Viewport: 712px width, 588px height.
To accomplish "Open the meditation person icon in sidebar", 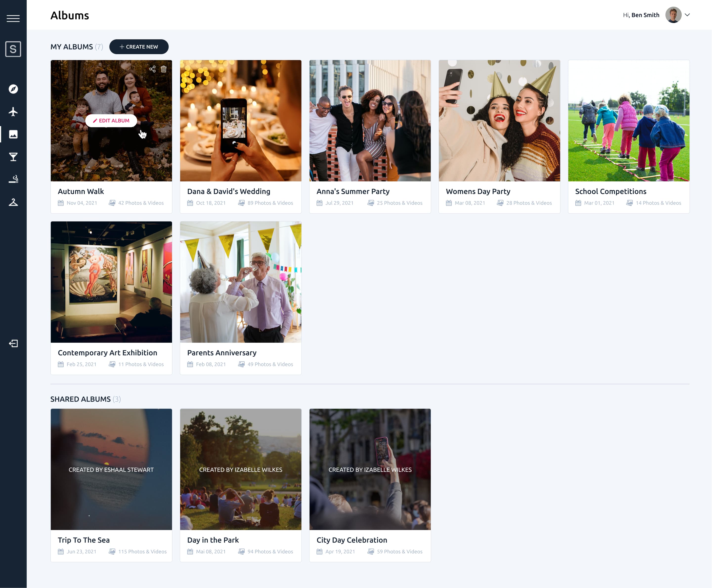I will tap(13, 202).
